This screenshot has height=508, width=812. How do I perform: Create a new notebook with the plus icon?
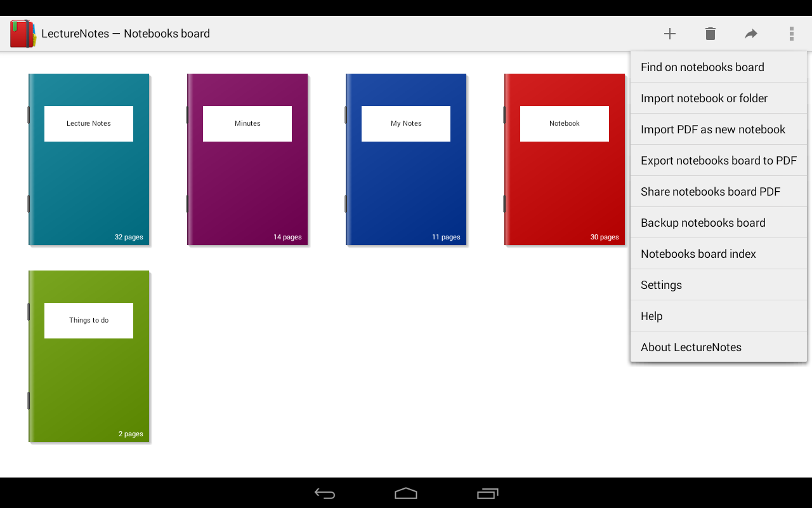[x=669, y=33]
